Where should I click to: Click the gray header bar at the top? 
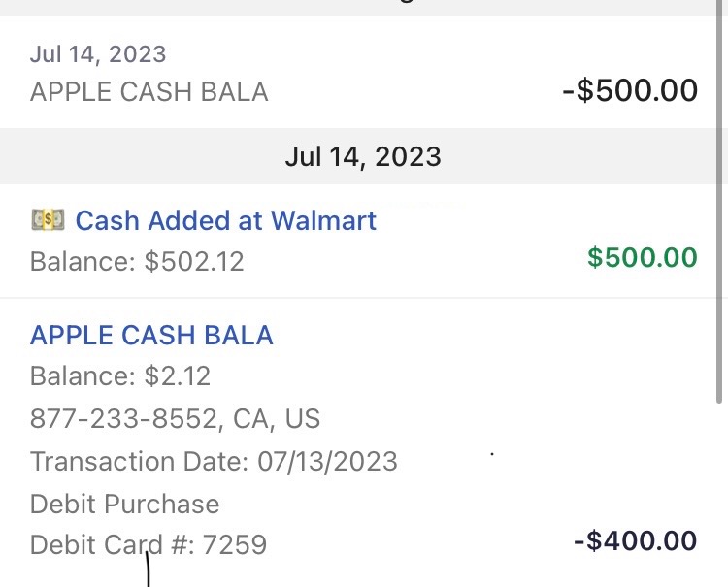tap(363, 8)
